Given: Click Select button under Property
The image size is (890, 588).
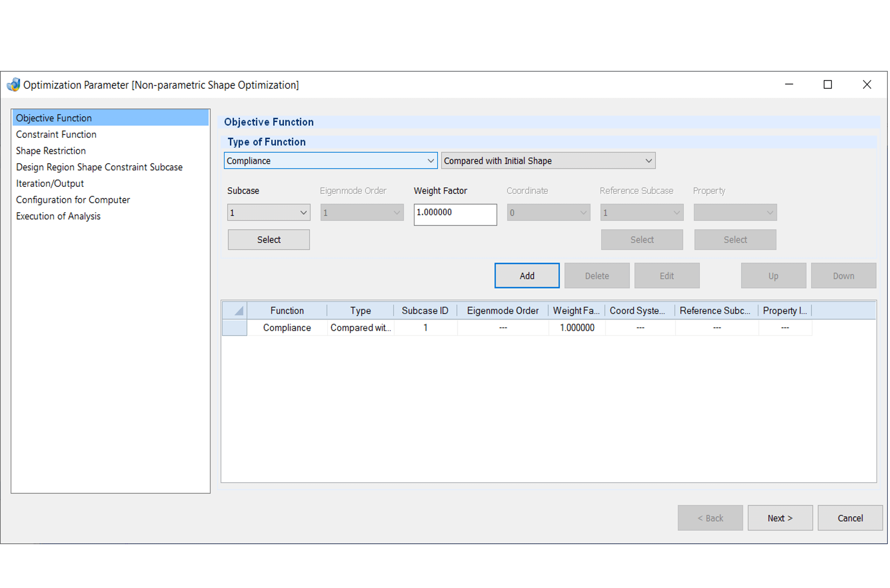Looking at the screenshot, I should (735, 240).
